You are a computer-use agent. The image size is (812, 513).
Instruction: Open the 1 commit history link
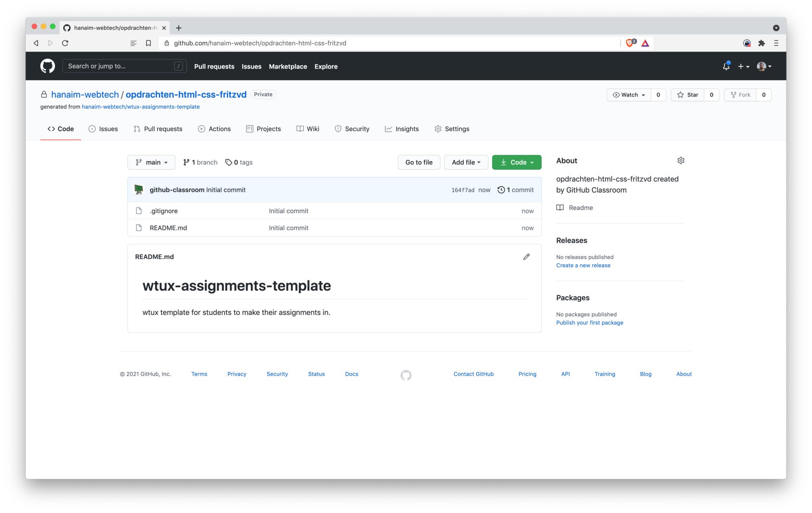515,190
